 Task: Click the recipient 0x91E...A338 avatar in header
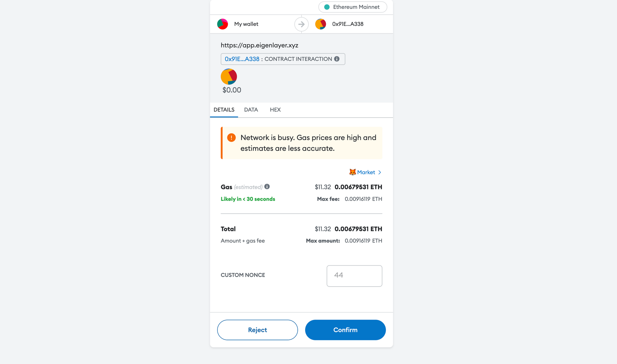[x=321, y=24]
